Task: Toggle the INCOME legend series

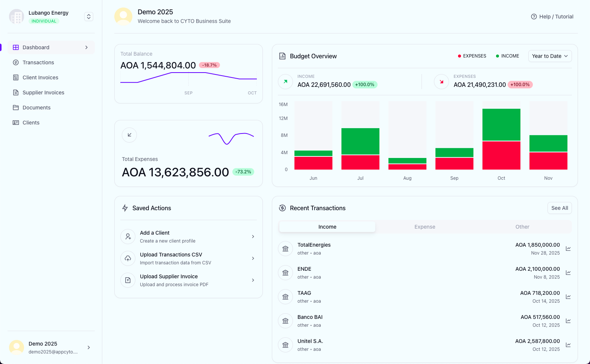Action: [507, 56]
